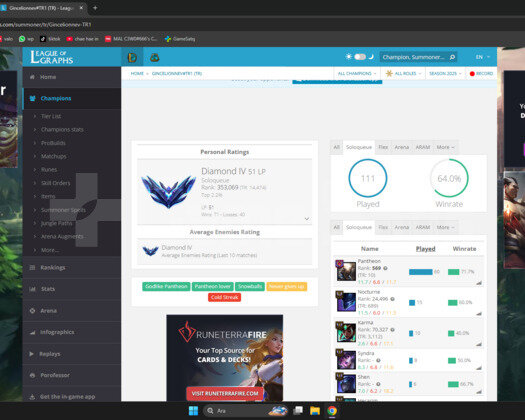The image size is (525, 420).
Task: Select the All tab above champion table
Action: point(336,227)
